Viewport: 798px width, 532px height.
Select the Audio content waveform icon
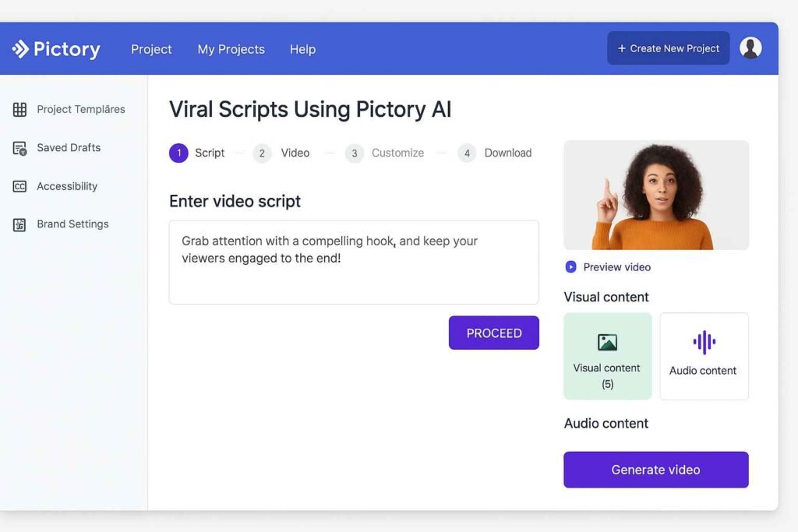704,341
